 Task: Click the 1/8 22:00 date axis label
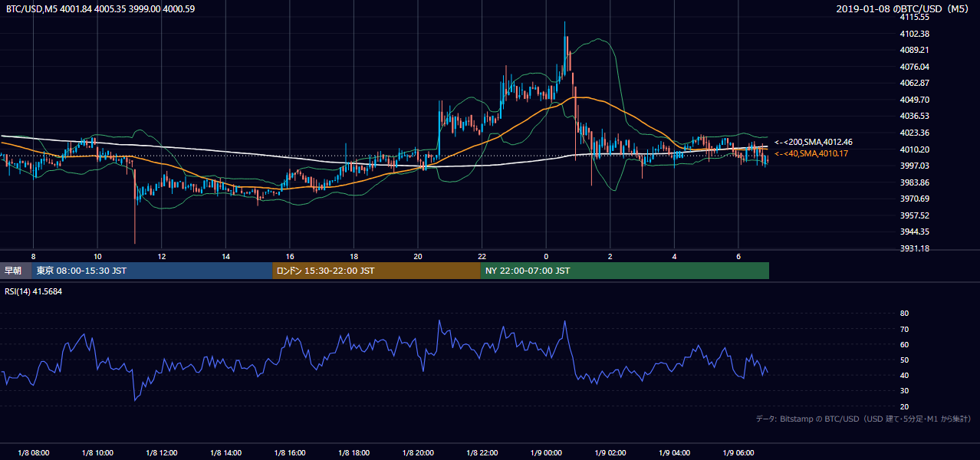click(x=482, y=453)
